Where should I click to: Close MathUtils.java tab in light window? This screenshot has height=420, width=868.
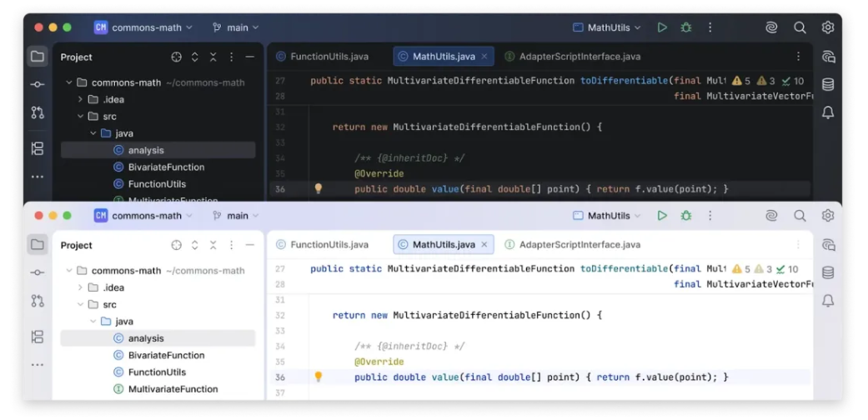tap(484, 245)
